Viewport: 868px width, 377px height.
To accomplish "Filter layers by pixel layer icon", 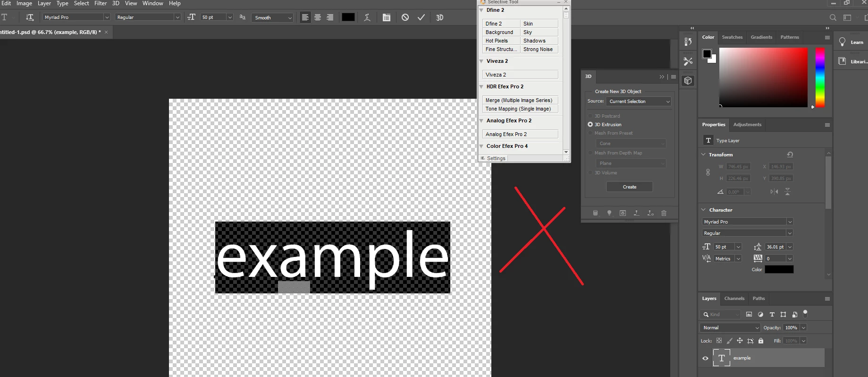I will coord(749,314).
